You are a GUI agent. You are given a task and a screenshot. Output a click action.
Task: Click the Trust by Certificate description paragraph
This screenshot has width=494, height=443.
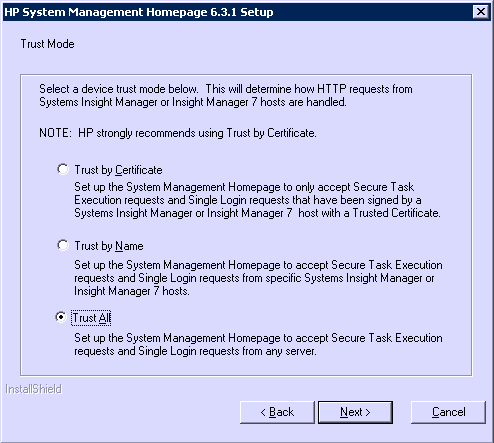point(257,200)
